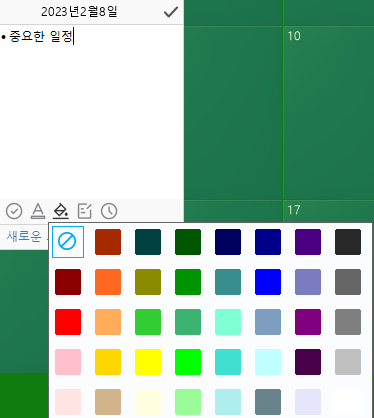Select the sea green swatch

coord(188,322)
